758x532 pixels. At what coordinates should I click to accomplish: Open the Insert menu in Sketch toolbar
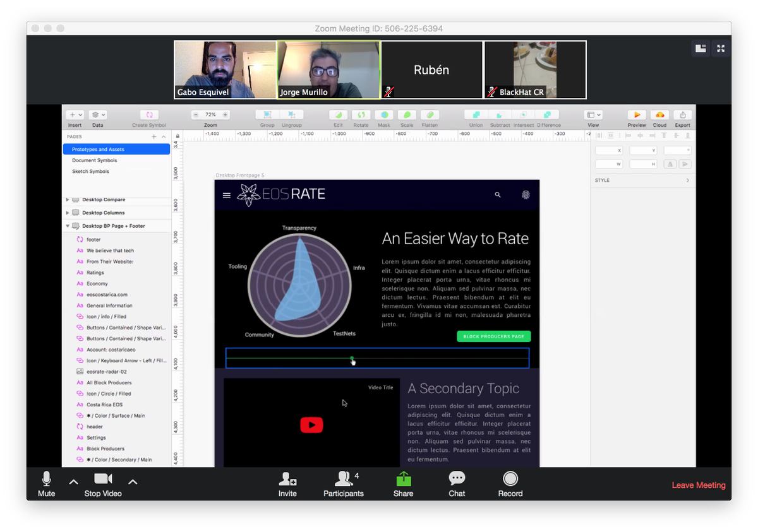point(75,115)
